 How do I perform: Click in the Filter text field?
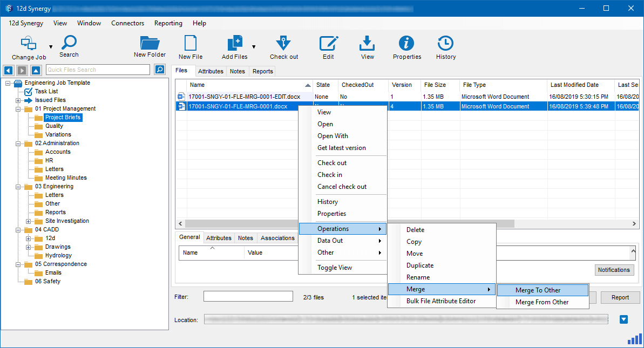tap(248, 297)
